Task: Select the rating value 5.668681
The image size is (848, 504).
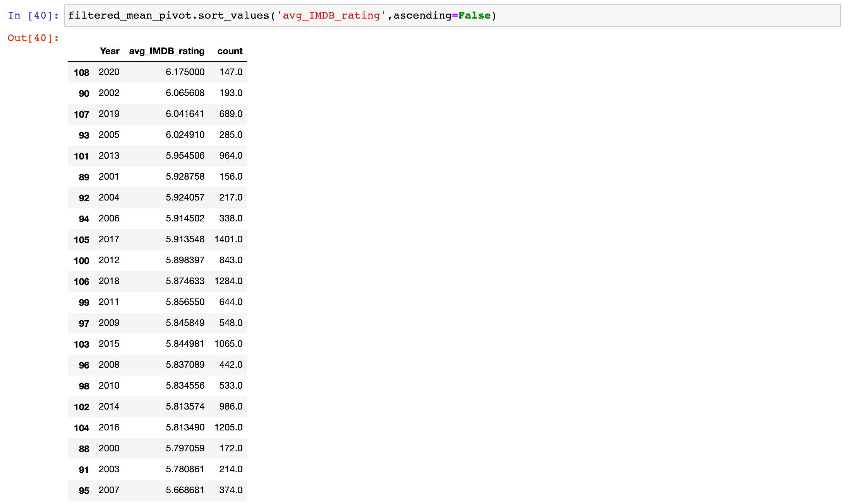Action: tap(185, 490)
